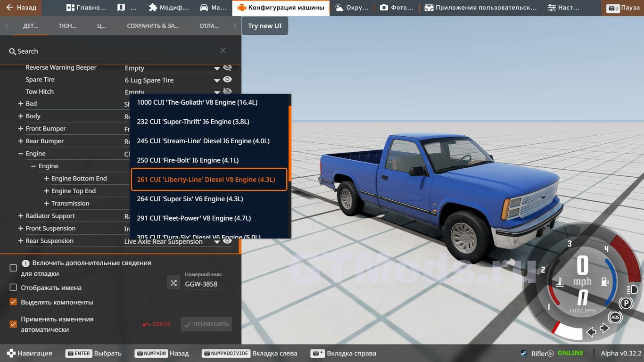Open the Окружение environment icon
The image size is (644, 362).
(340, 8)
